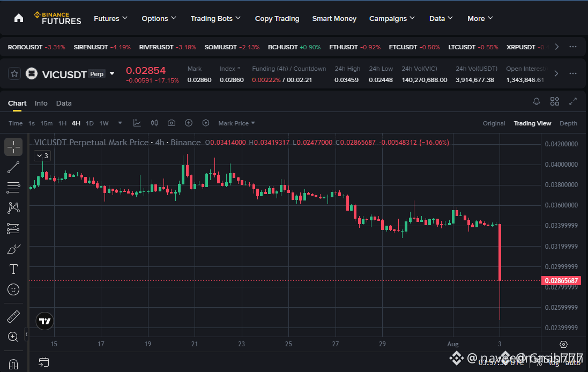
Task: Open the ROBOUSDT ticker link
Action: (36, 47)
